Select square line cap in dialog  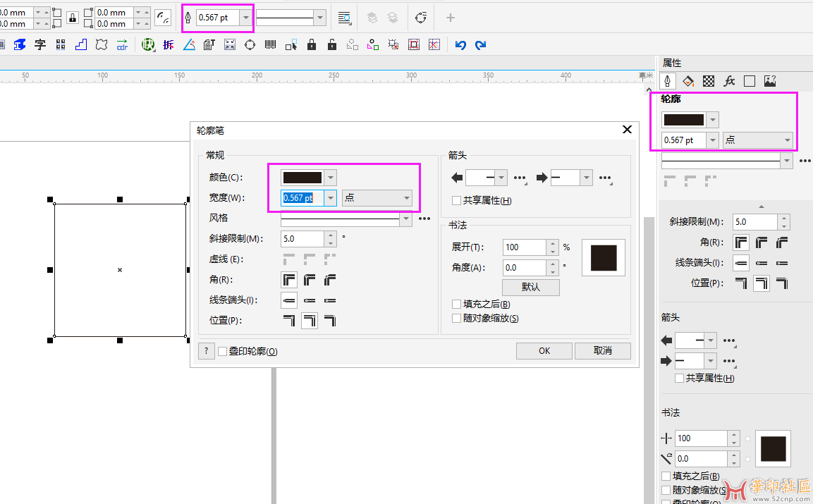(289, 300)
